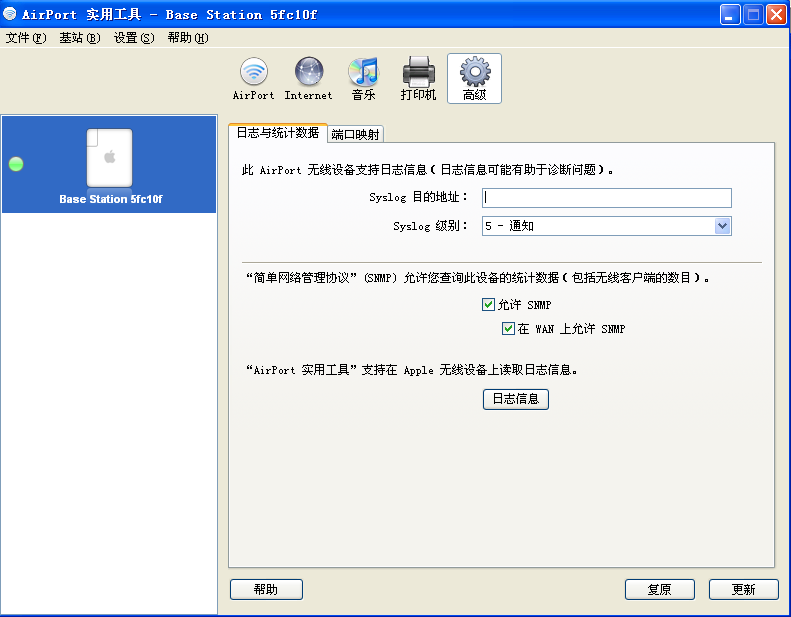Click the 帮助 button at the bottom
Image resolution: width=791 pixels, height=617 pixels.
click(266, 589)
